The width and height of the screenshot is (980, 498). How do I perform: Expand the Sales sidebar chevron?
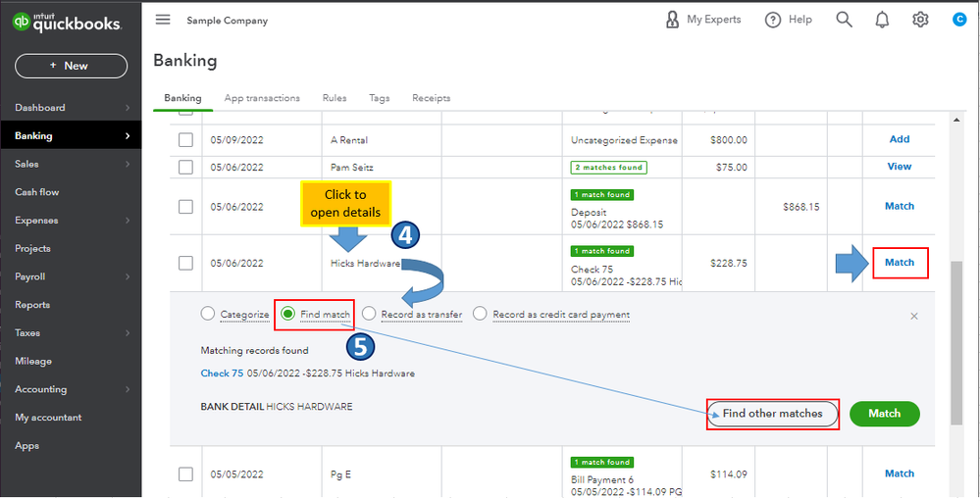pos(128,164)
